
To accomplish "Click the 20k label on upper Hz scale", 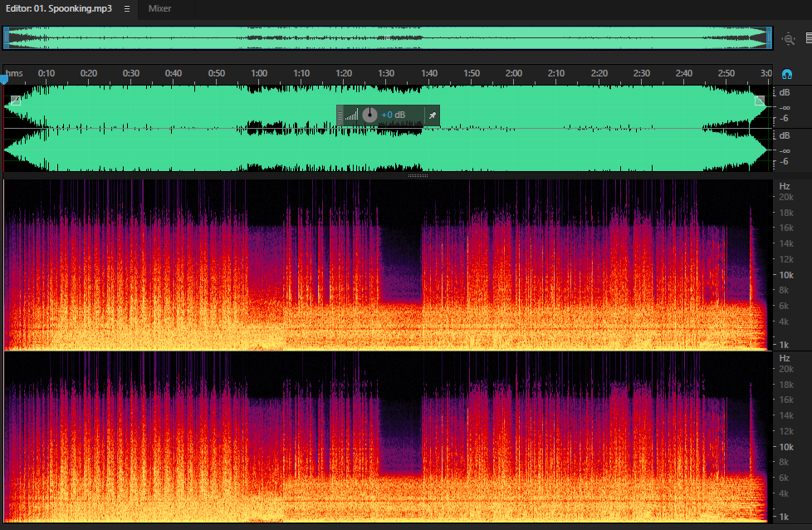I will [x=786, y=198].
